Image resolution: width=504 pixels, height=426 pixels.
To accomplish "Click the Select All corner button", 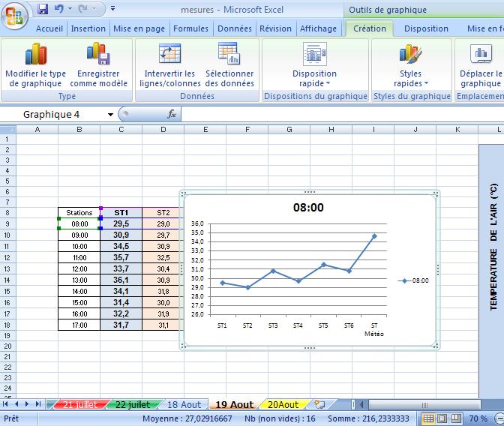I will tap(7, 130).
